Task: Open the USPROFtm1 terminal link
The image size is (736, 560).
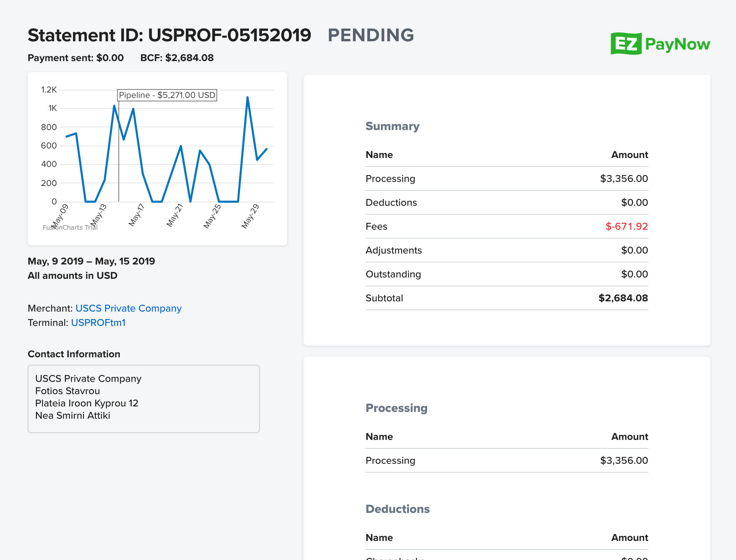Action: [98, 322]
